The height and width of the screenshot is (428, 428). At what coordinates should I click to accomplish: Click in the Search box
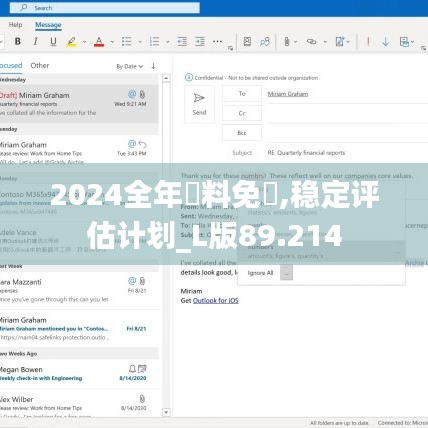tap(105, 8)
